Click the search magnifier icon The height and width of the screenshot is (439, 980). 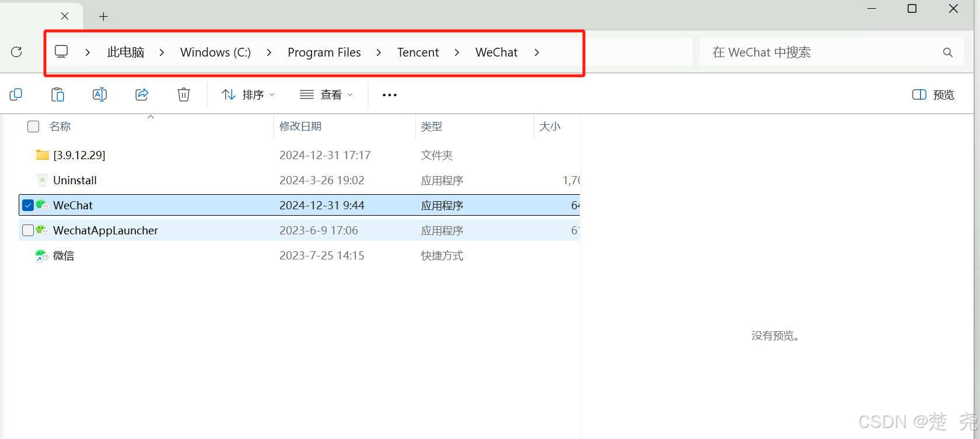[x=948, y=52]
